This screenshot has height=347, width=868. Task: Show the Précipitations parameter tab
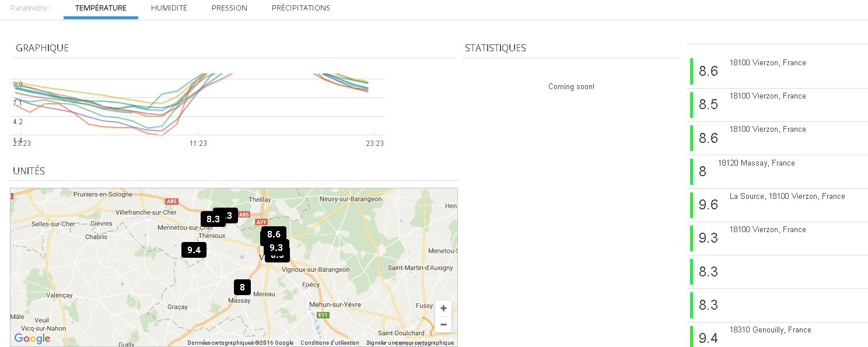click(300, 8)
